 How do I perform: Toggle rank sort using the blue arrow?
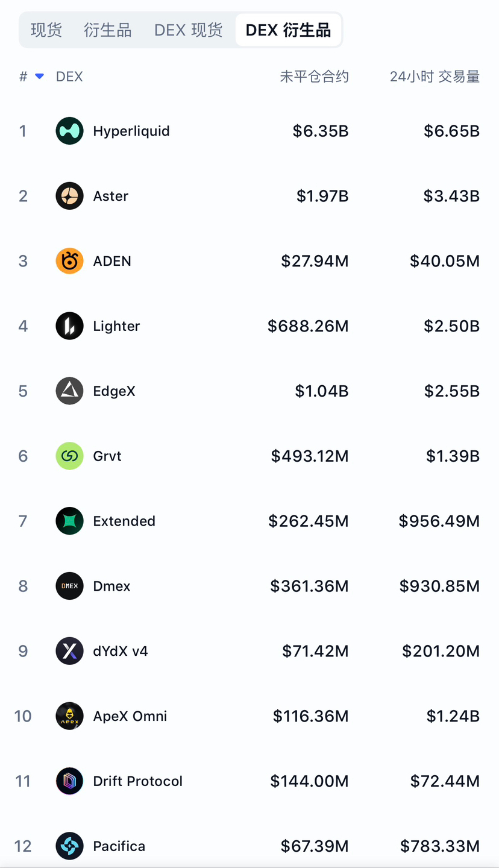pyautogui.click(x=40, y=77)
